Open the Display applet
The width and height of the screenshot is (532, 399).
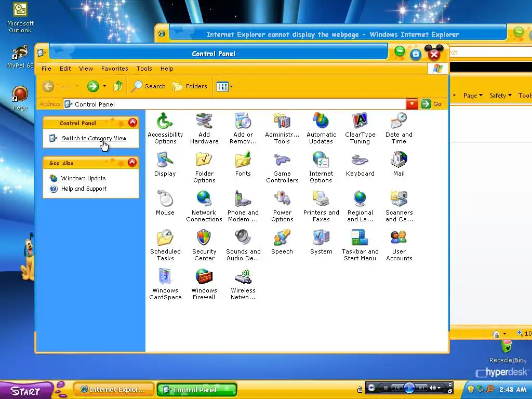pyautogui.click(x=165, y=164)
